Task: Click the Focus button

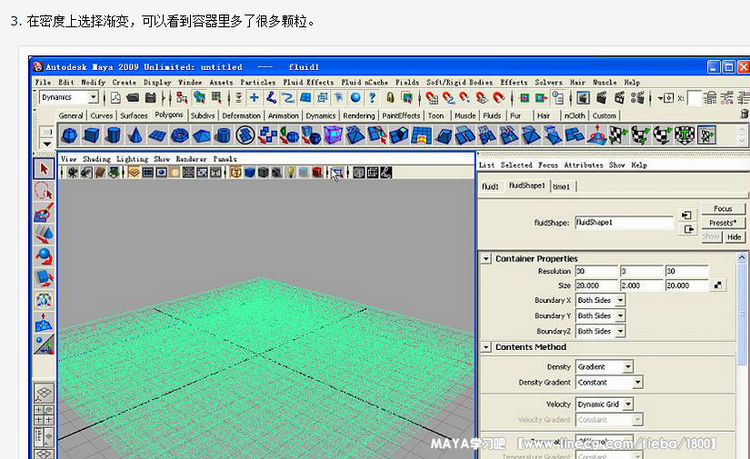Action: 723,208
